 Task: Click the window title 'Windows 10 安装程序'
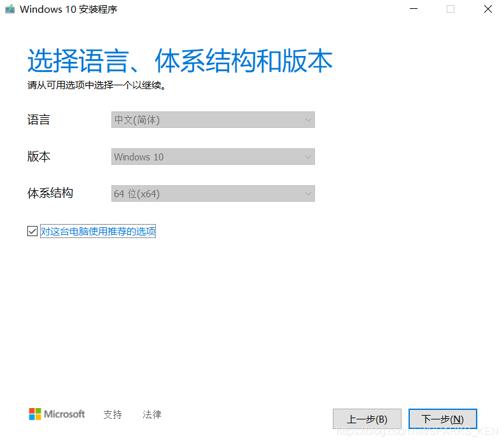pos(69,10)
